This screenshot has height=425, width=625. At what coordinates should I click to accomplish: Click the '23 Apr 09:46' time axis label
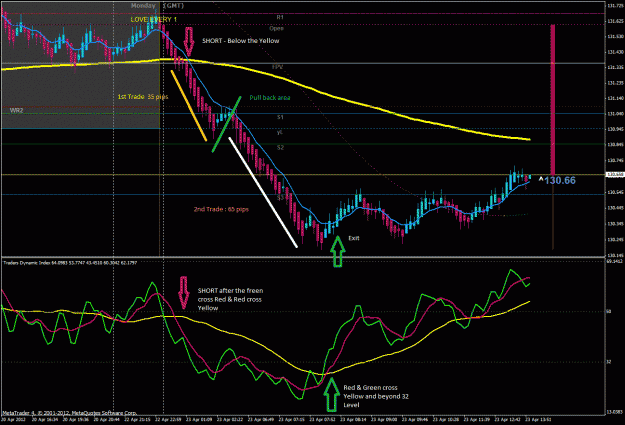pos(415,420)
